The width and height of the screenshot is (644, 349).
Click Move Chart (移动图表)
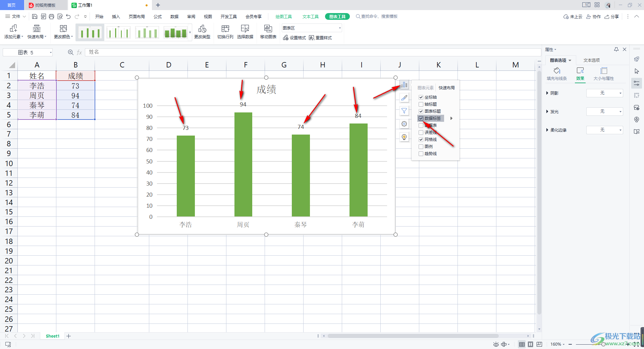coord(268,32)
